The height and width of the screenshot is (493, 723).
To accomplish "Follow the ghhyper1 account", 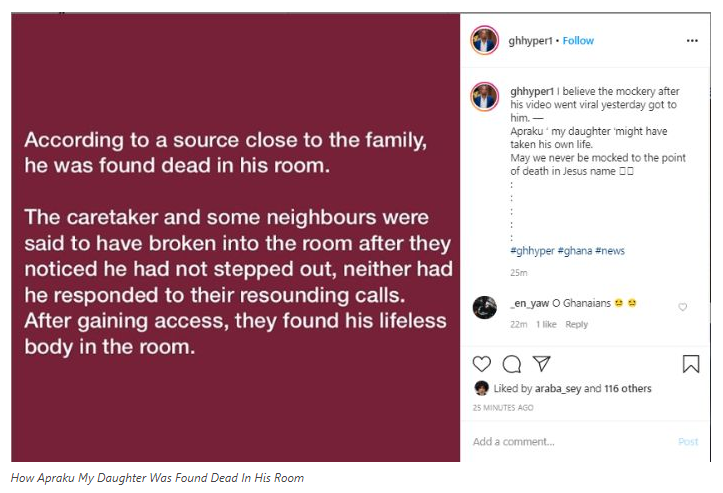I will click(x=578, y=41).
